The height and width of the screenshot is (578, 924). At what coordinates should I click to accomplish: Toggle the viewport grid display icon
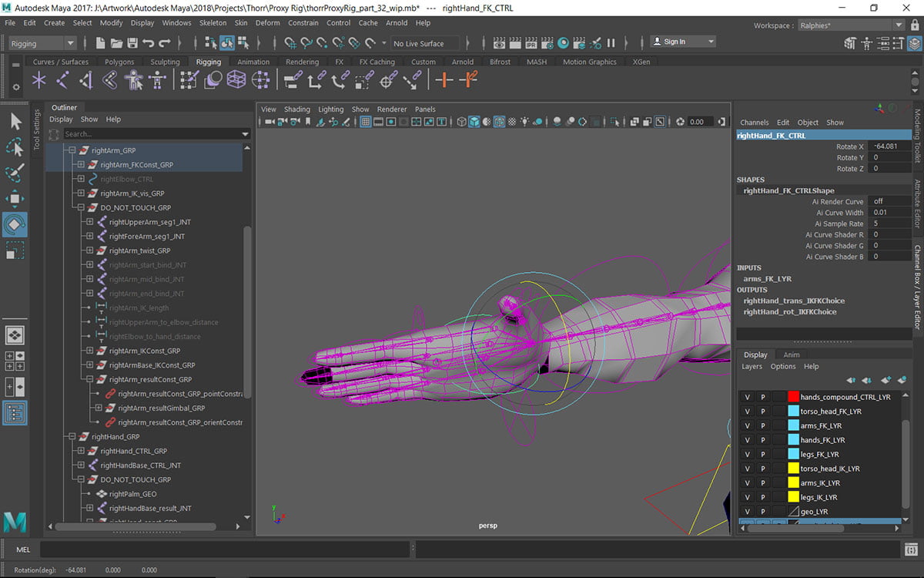366,122
